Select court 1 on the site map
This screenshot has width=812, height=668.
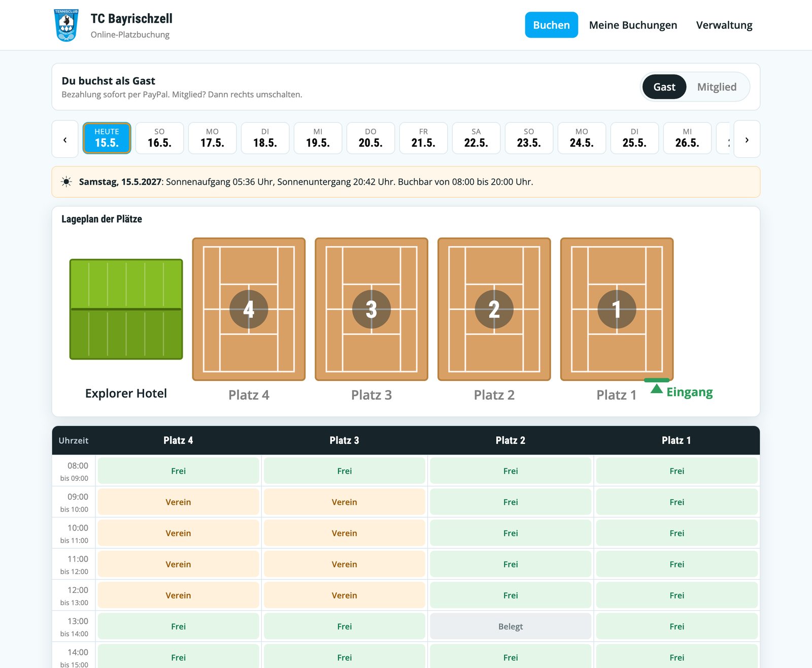(x=617, y=309)
